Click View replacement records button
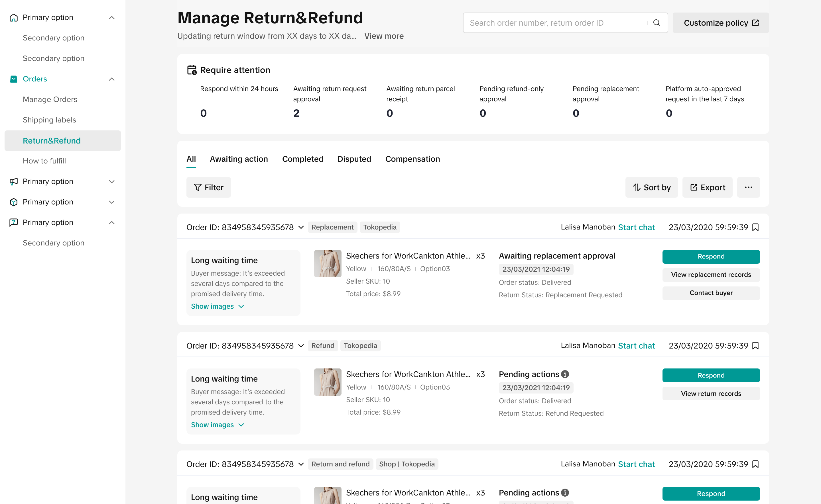This screenshot has height=504, width=821. pos(711,275)
